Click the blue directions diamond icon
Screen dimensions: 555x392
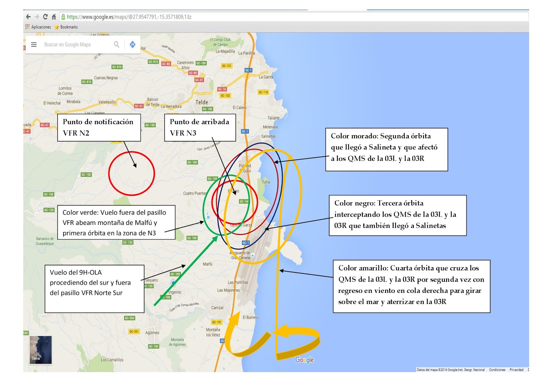click(x=133, y=44)
